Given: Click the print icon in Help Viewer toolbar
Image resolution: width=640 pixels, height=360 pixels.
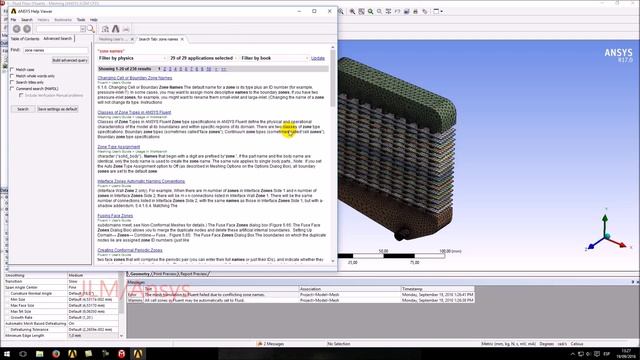Looking at the screenshot, I should click(x=126, y=29).
